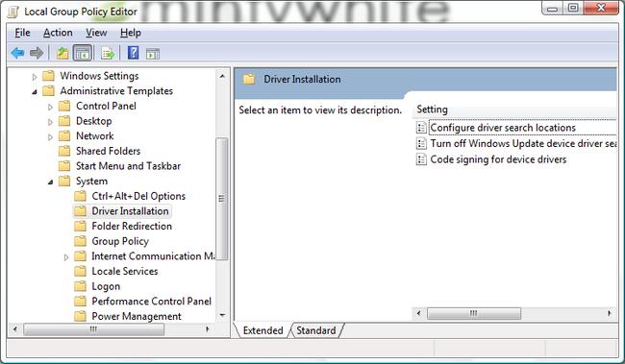Screen dimensions: 625x364
Task: Open the View menu
Action: 96,33
